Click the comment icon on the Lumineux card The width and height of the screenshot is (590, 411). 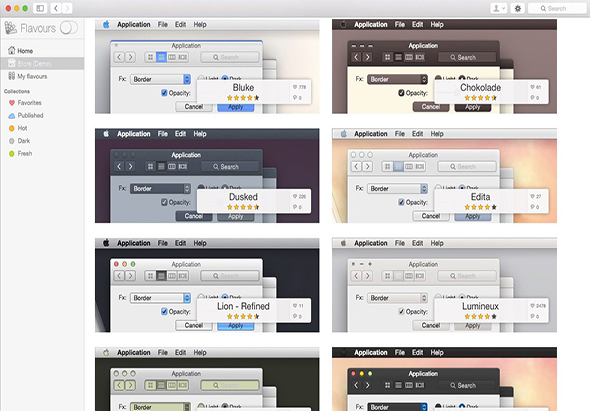point(532,317)
